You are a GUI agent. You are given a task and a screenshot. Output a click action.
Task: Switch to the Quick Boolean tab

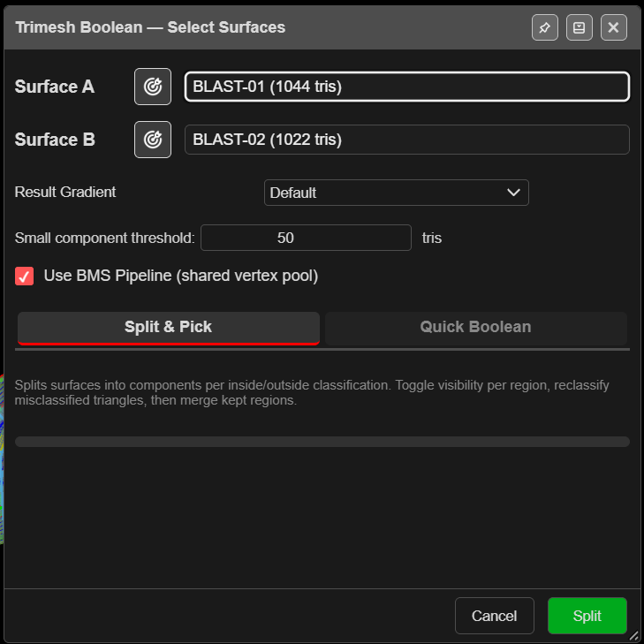[x=475, y=328]
